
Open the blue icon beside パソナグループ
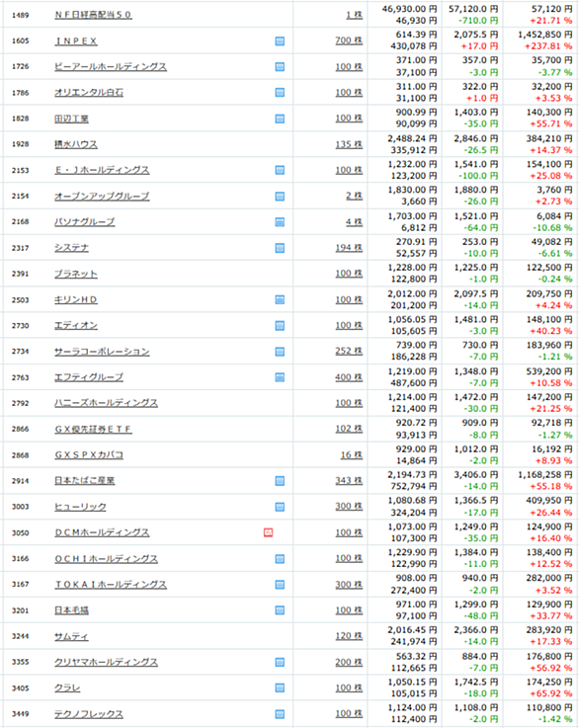[280, 222]
